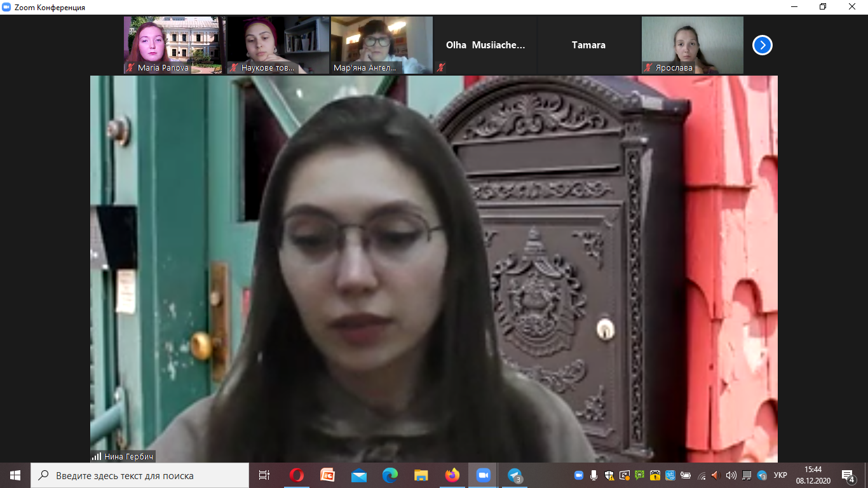Open Firefox from taskbar
Image resolution: width=868 pixels, height=488 pixels.
click(x=452, y=475)
